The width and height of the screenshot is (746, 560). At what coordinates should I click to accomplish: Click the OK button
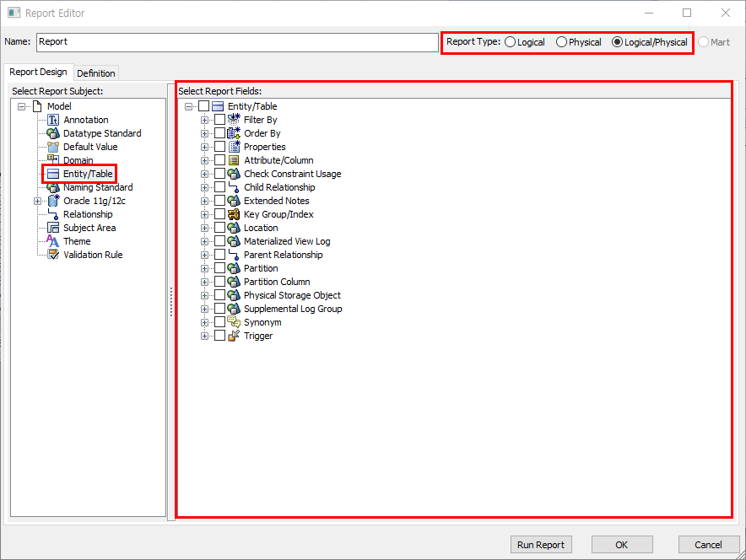click(x=622, y=545)
